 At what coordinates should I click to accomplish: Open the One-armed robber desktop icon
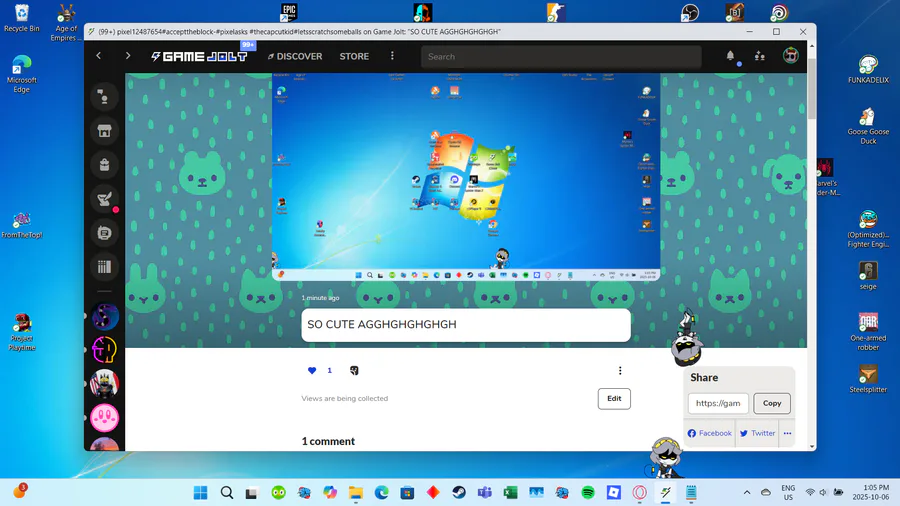coord(868,331)
